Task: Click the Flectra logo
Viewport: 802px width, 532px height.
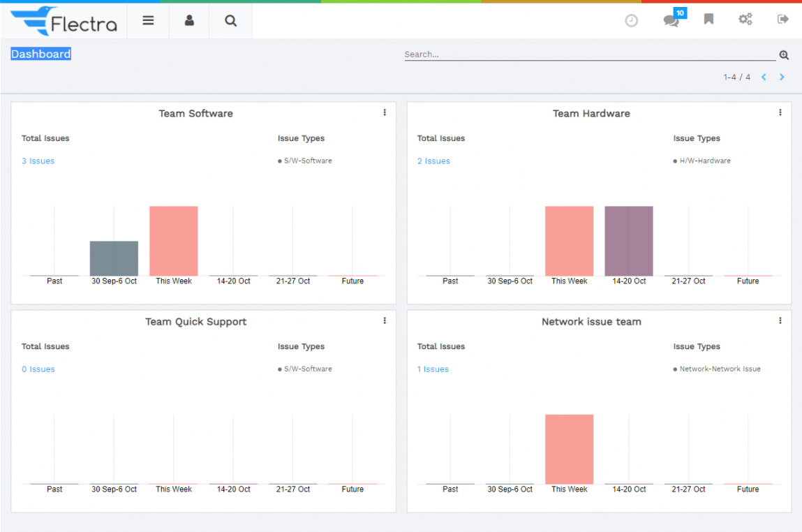Action: click(x=64, y=21)
